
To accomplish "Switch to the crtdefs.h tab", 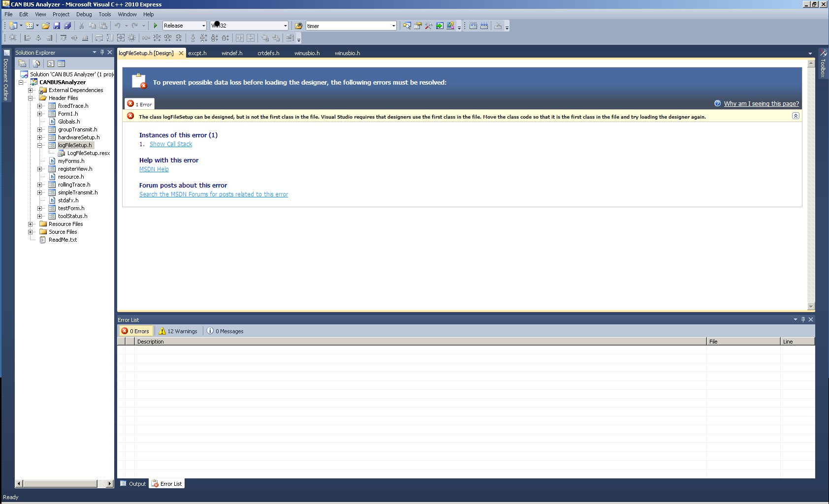I will [268, 53].
